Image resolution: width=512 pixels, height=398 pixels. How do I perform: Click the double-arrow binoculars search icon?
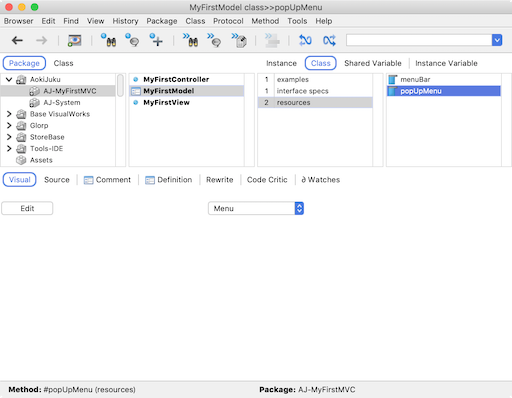(190, 40)
